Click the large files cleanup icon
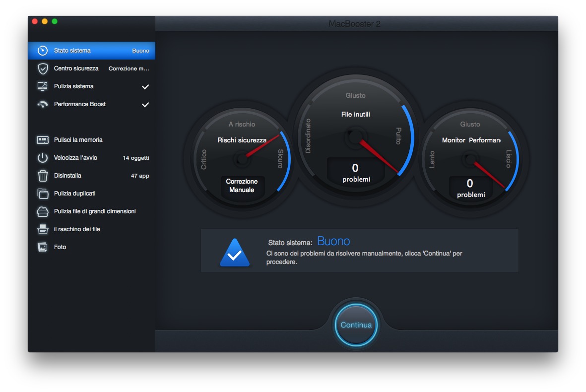 43,211
